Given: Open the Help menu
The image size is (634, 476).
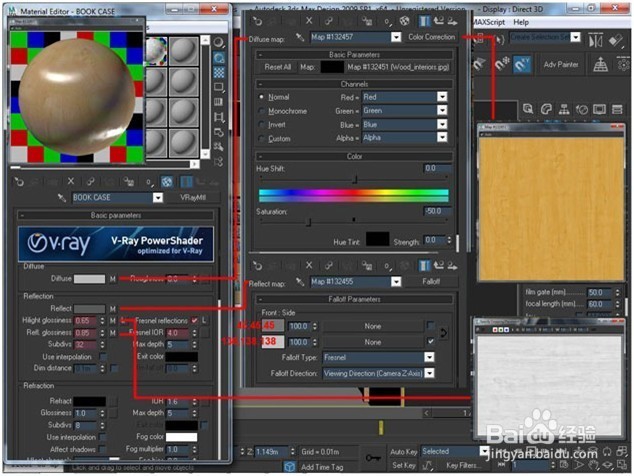Looking at the screenshot, I should (x=521, y=22).
